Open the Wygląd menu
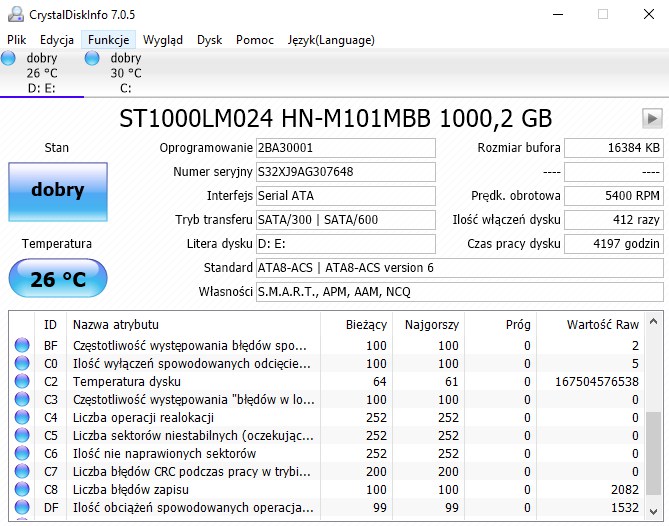The image size is (669, 526). pos(163,40)
